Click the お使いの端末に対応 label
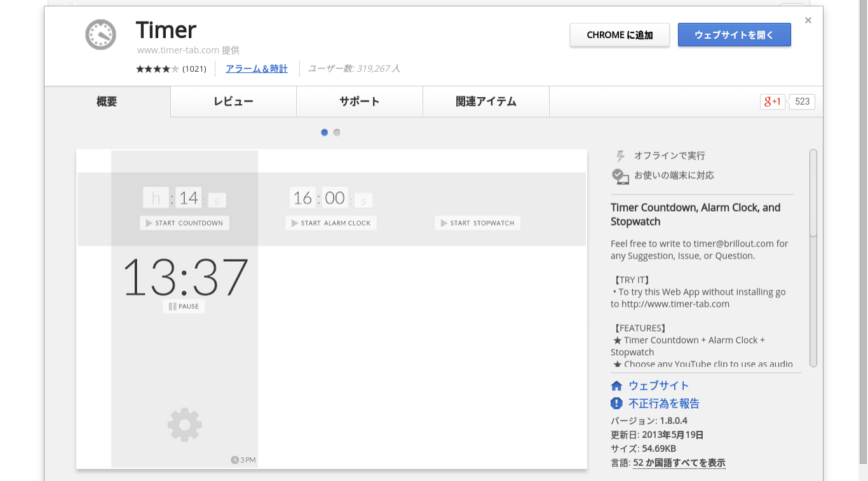This screenshot has width=868, height=481. click(x=674, y=175)
